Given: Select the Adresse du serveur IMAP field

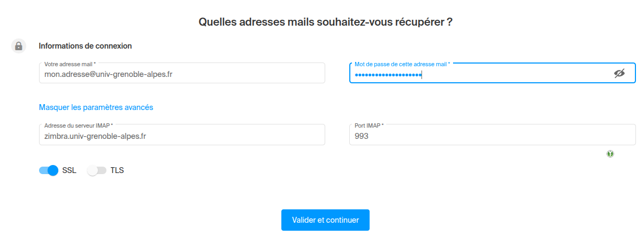Looking at the screenshot, I should pyautogui.click(x=182, y=136).
